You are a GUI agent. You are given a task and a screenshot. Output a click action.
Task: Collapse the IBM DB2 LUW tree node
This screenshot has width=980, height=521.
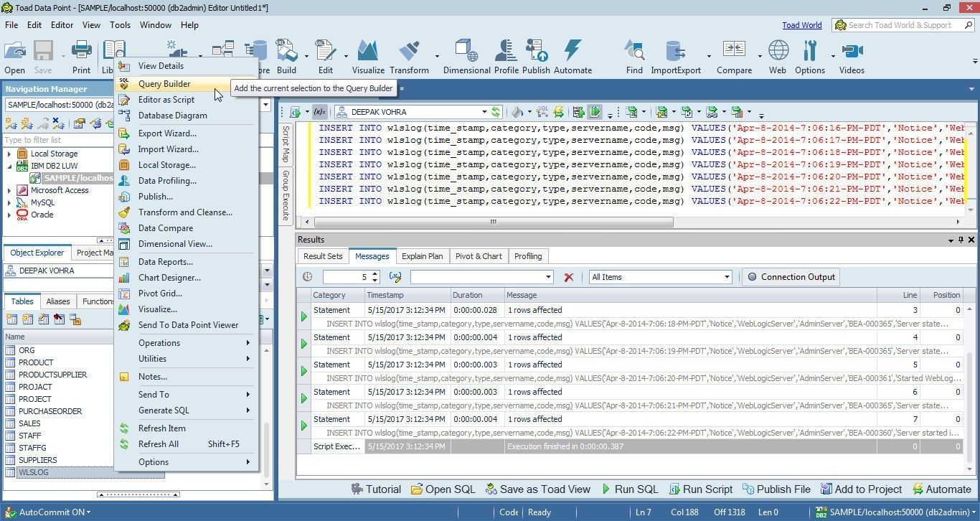pos(9,166)
